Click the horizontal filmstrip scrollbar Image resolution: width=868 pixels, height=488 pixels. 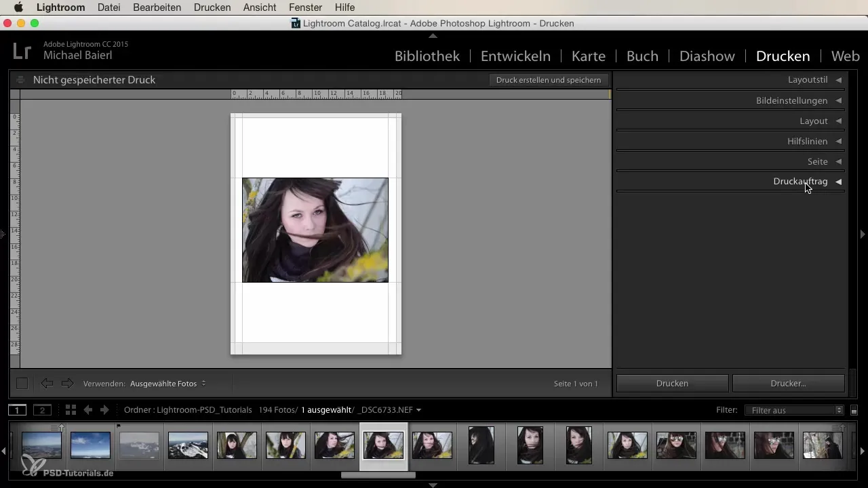pos(378,475)
